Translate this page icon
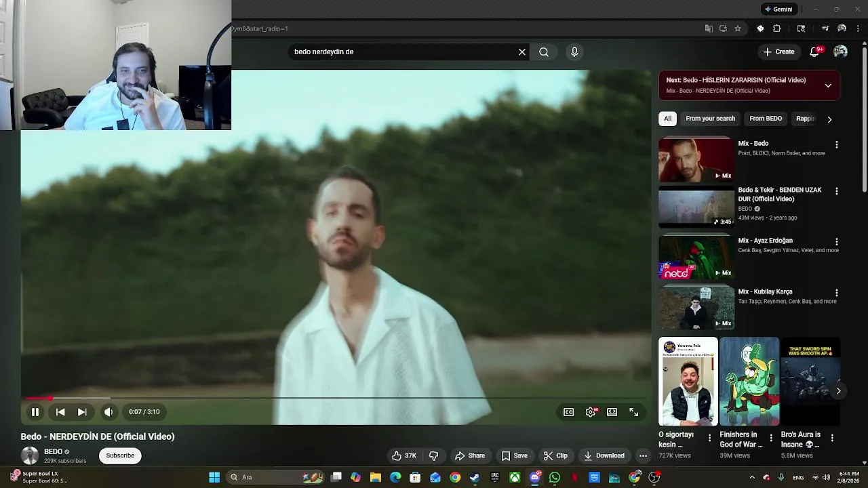The image size is (868, 488). 709,28
